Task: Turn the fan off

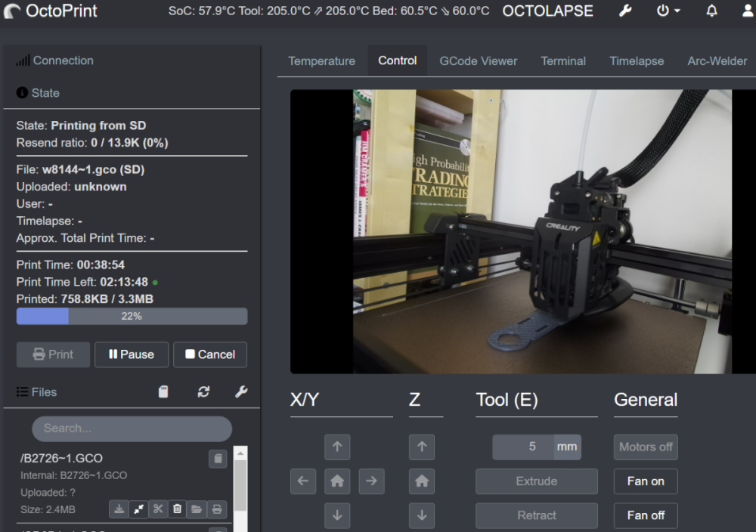Action: tap(646, 515)
